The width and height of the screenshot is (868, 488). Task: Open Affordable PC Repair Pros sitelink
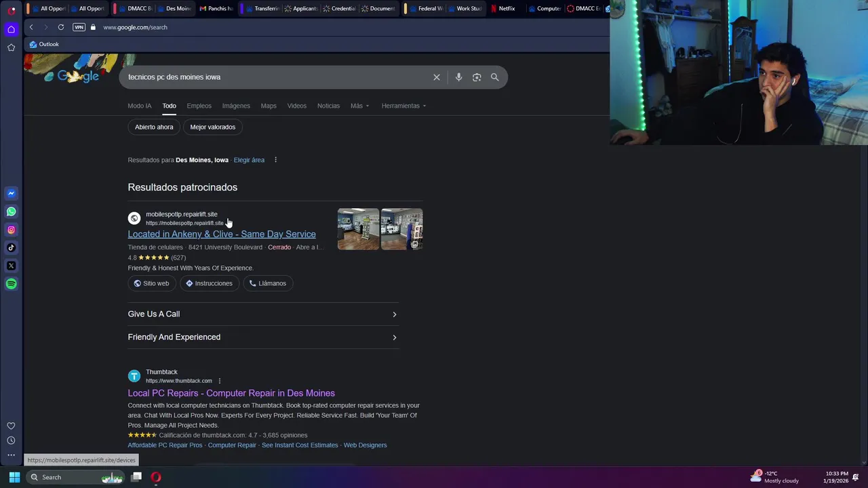tap(165, 445)
